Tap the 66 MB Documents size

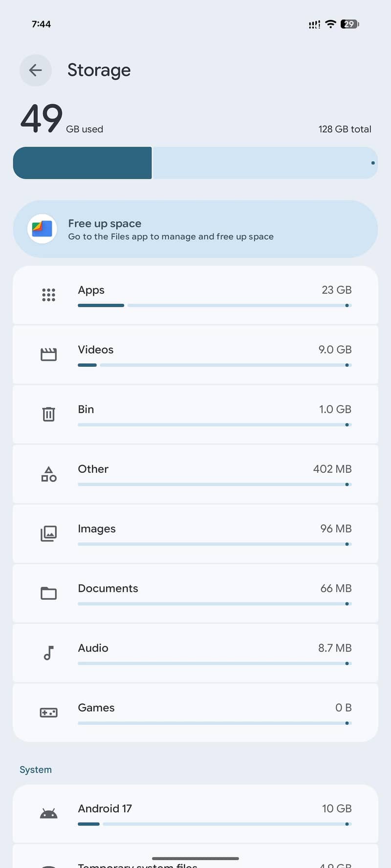(x=336, y=588)
